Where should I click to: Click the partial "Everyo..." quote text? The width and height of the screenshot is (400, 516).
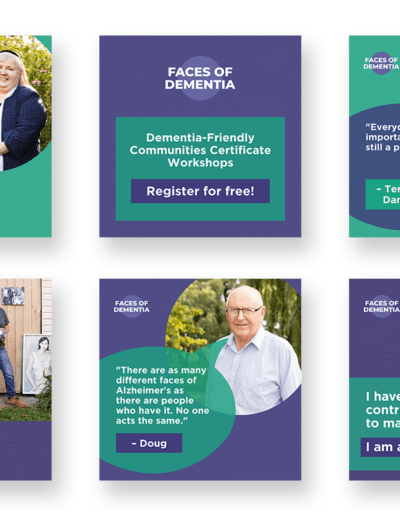pos(382,137)
